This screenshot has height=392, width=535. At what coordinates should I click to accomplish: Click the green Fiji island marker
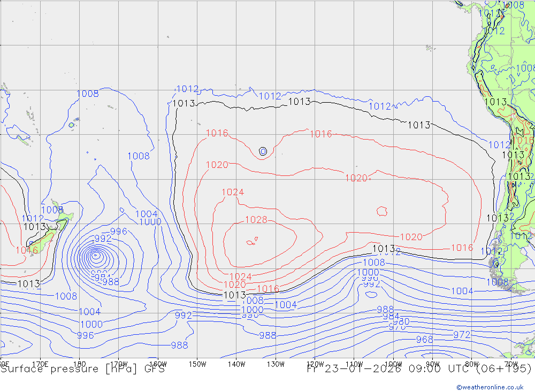[71, 125]
